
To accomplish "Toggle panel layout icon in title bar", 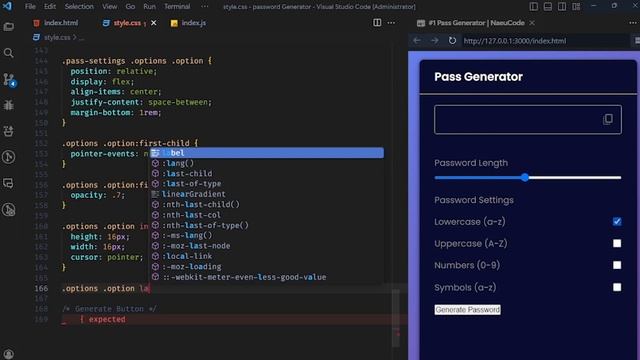I will (x=548, y=7).
